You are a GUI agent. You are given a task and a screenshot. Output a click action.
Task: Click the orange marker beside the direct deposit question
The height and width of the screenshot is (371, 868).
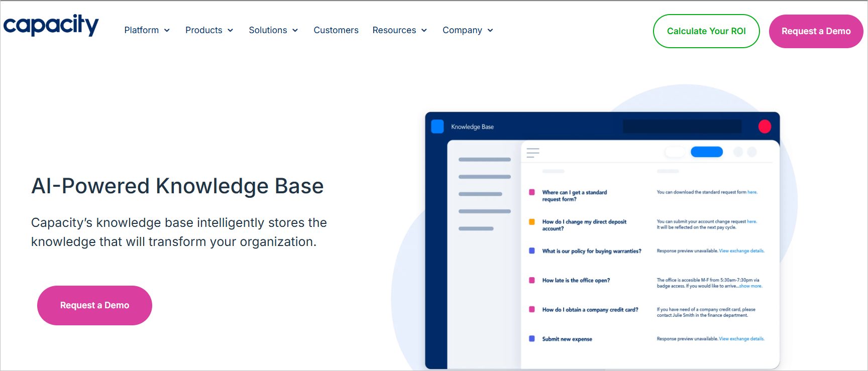pos(531,221)
